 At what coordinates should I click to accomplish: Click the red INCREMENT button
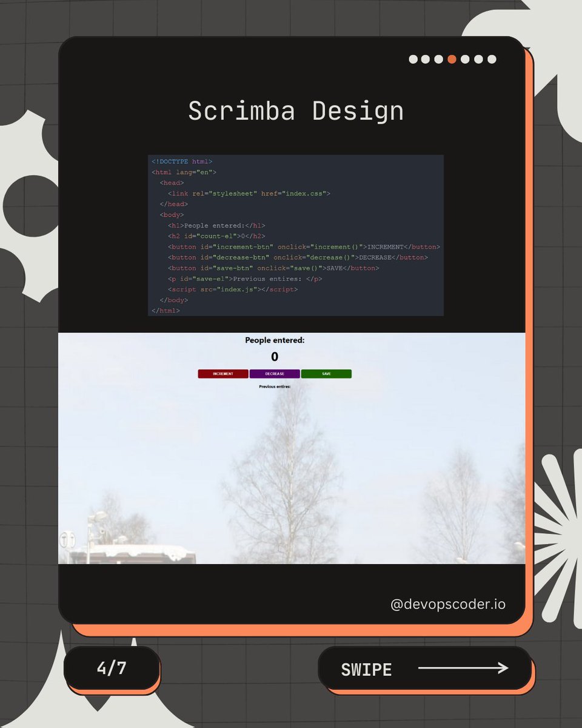click(222, 374)
